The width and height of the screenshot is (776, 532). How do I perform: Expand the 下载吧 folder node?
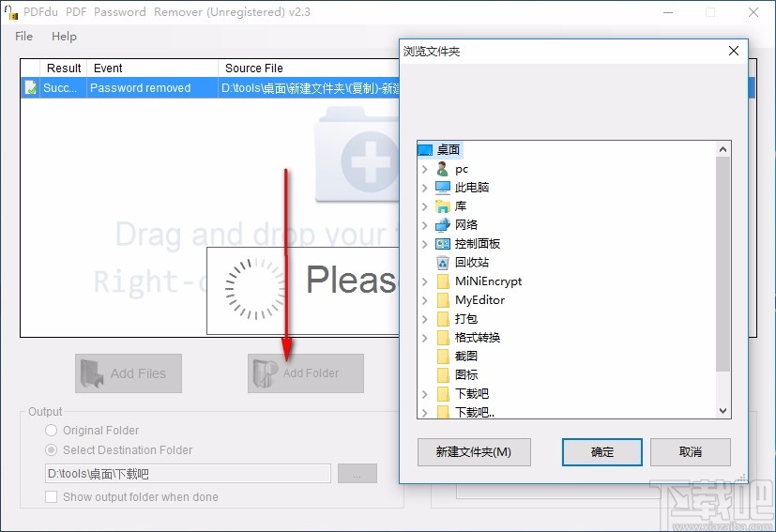(425, 394)
